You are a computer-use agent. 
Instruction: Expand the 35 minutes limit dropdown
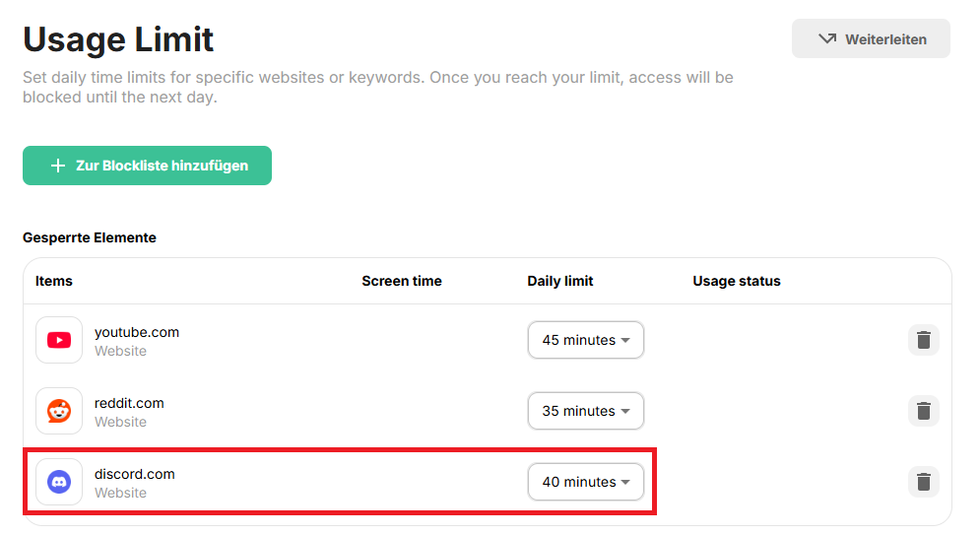pos(585,411)
